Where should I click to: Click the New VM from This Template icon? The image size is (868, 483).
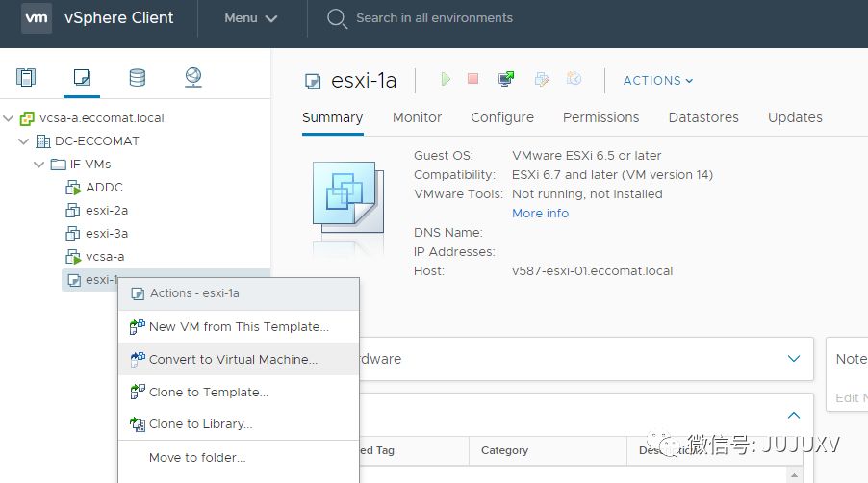(138, 327)
